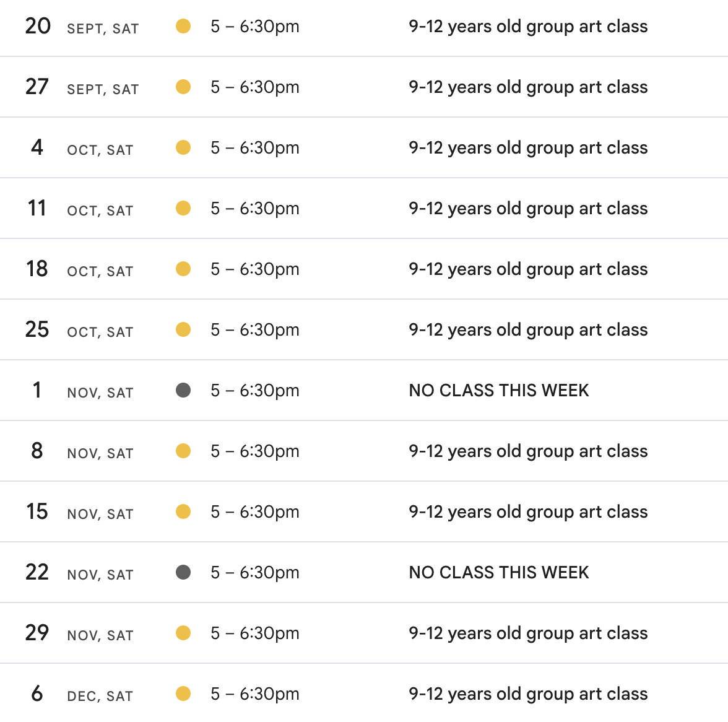
Task: Click the gray dot on Nov 22 event
Action: 183,572
